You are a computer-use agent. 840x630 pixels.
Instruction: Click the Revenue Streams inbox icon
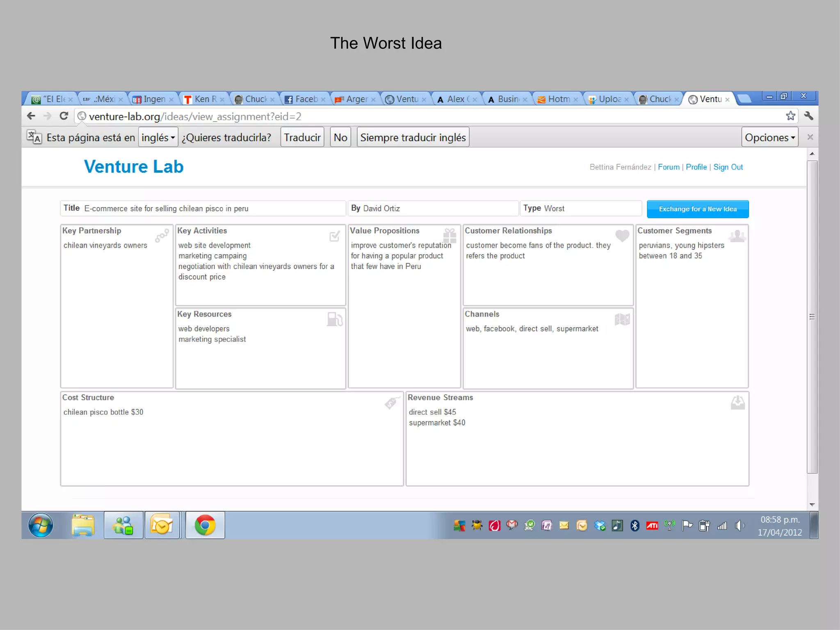point(737,402)
